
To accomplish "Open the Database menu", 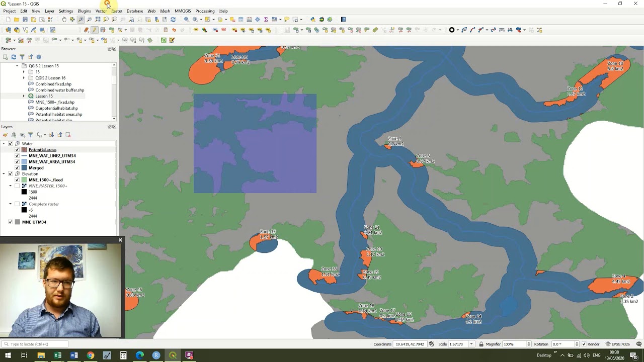I will pyautogui.click(x=135, y=11).
